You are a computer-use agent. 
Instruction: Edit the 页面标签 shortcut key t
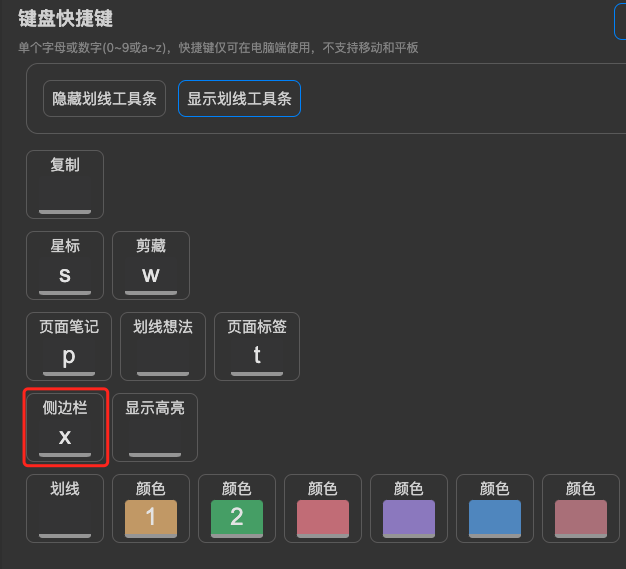[257, 357]
